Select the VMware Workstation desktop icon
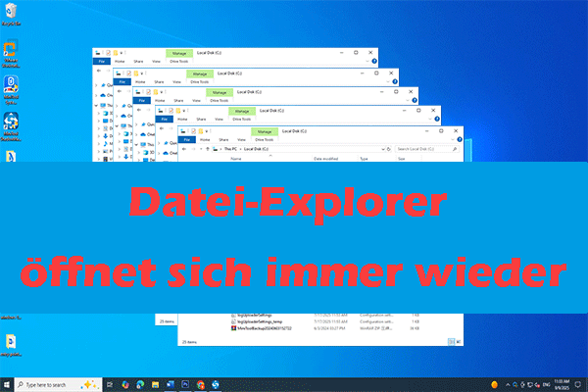The image size is (588, 392). (x=11, y=53)
